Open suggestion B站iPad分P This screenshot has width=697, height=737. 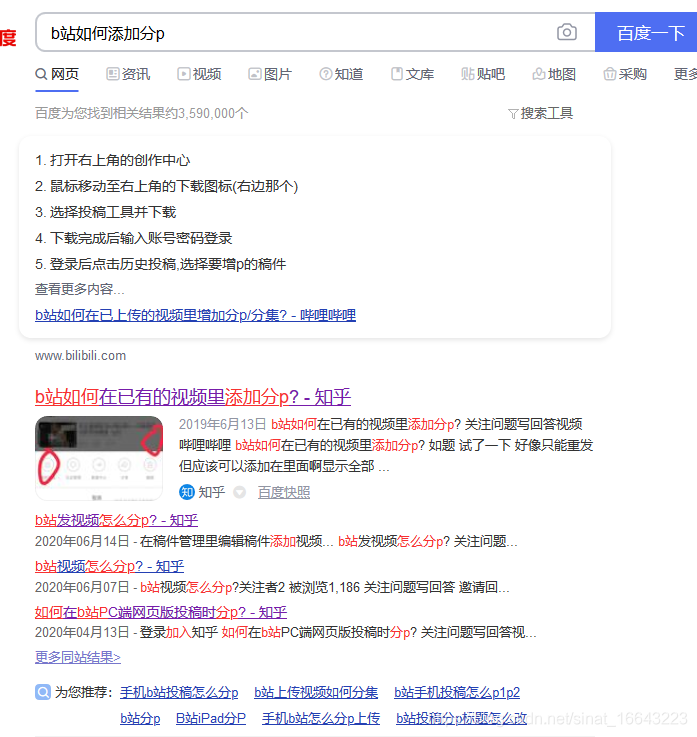pos(211,718)
